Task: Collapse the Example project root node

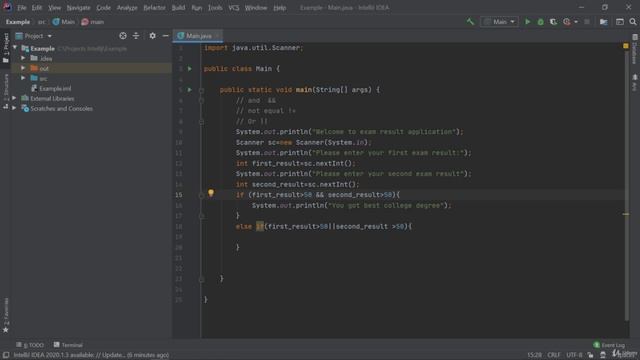Action: click(15, 48)
